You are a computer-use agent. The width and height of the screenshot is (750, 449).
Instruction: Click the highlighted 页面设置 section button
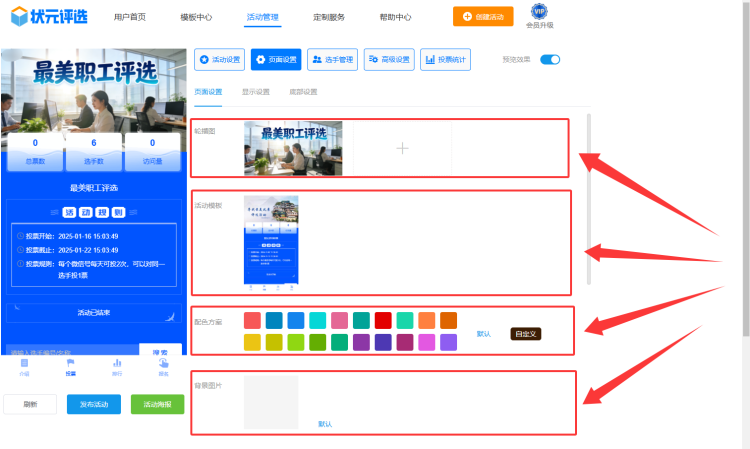tap(276, 59)
